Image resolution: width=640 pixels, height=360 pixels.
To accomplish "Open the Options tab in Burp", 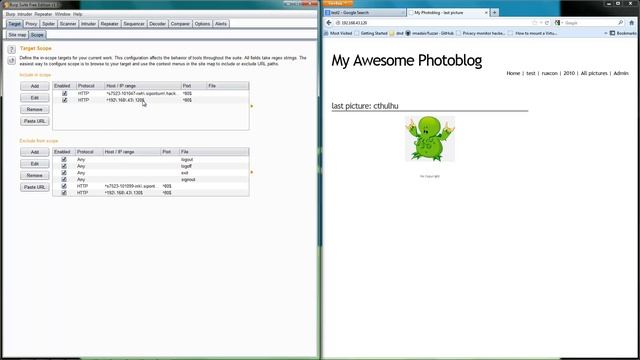I will point(202,24).
